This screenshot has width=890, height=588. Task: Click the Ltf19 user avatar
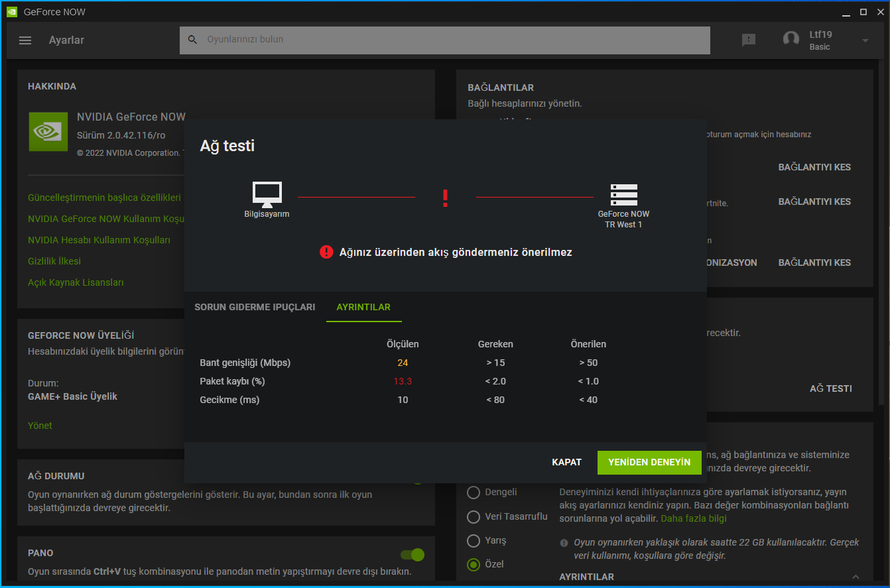[x=791, y=40]
